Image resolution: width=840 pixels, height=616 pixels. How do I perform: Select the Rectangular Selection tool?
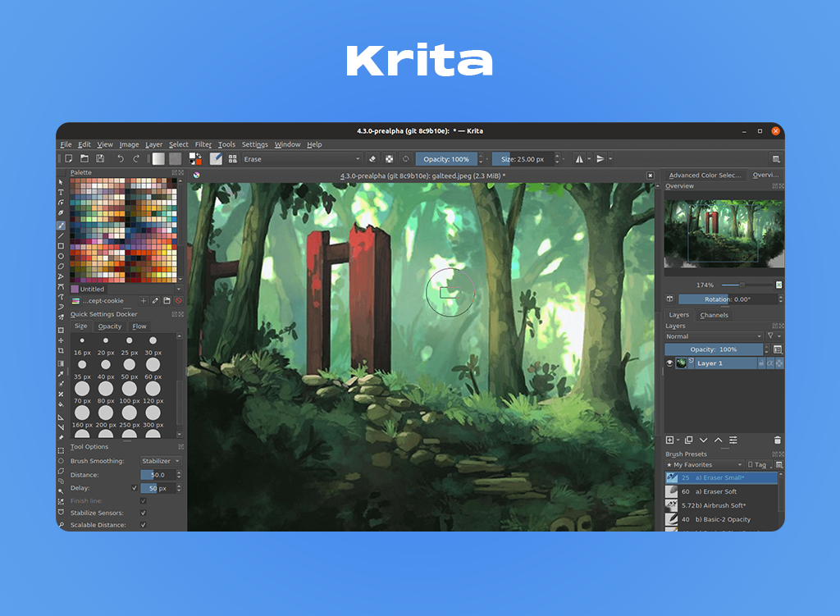tap(61, 450)
